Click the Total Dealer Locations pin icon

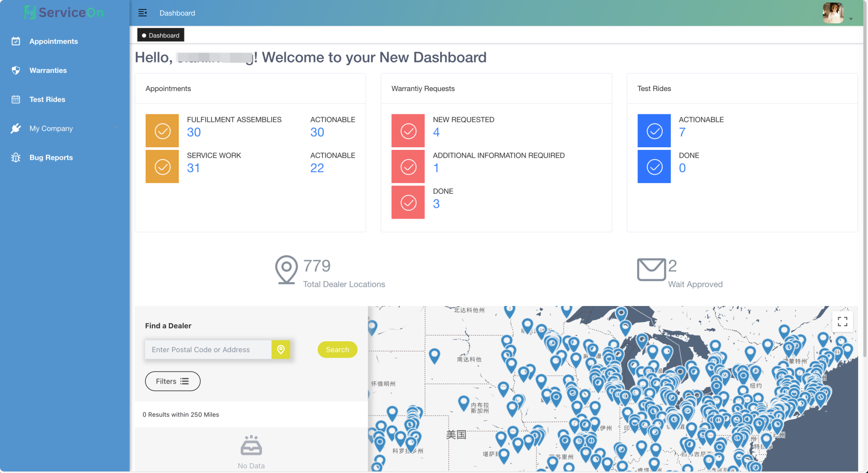(286, 269)
